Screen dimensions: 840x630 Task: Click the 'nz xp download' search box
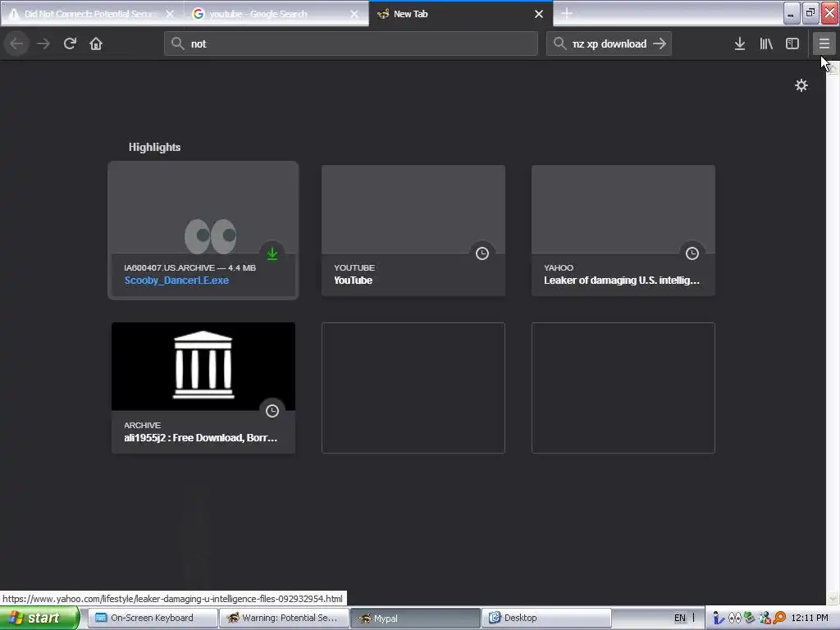pyautogui.click(x=609, y=43)
